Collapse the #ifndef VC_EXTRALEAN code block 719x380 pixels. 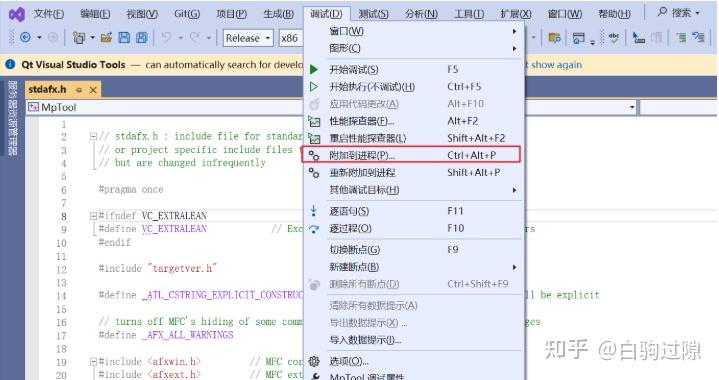[94, 215]
